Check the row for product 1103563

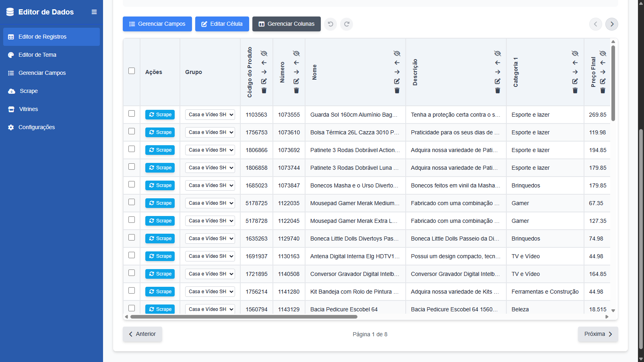132,114
